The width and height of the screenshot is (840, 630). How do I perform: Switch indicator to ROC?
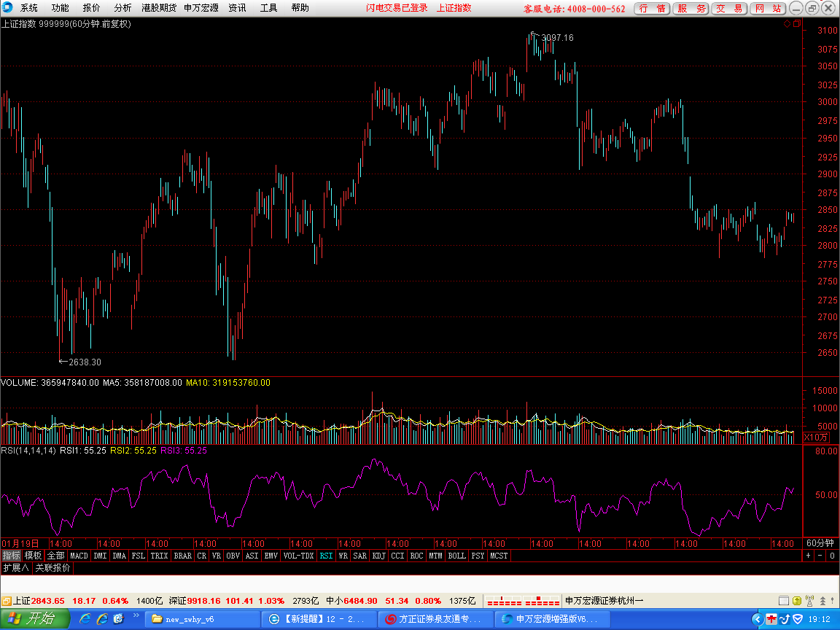[x=417, y=556]
